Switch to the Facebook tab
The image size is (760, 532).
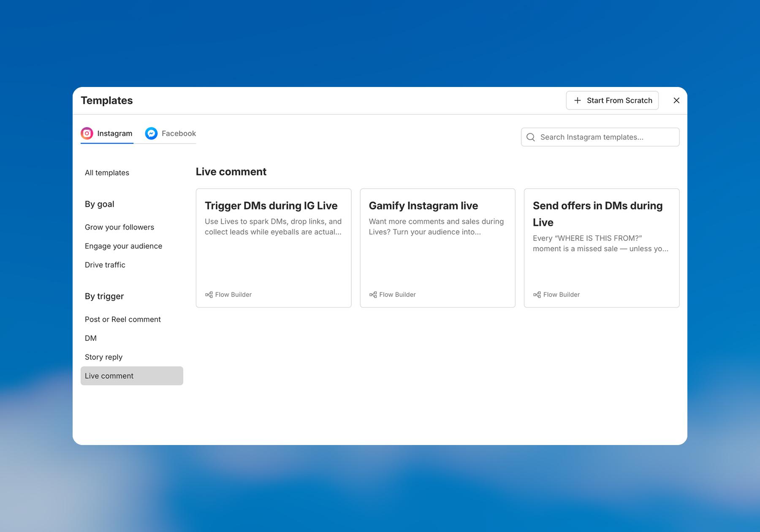pos(171,134)
